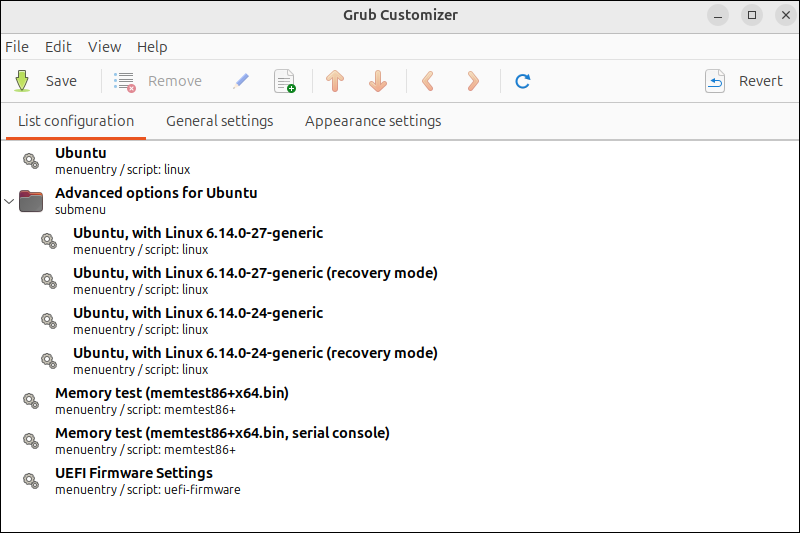Switch to List configuration tab
The image size is (800, 533).
click(x=76, y=121)
